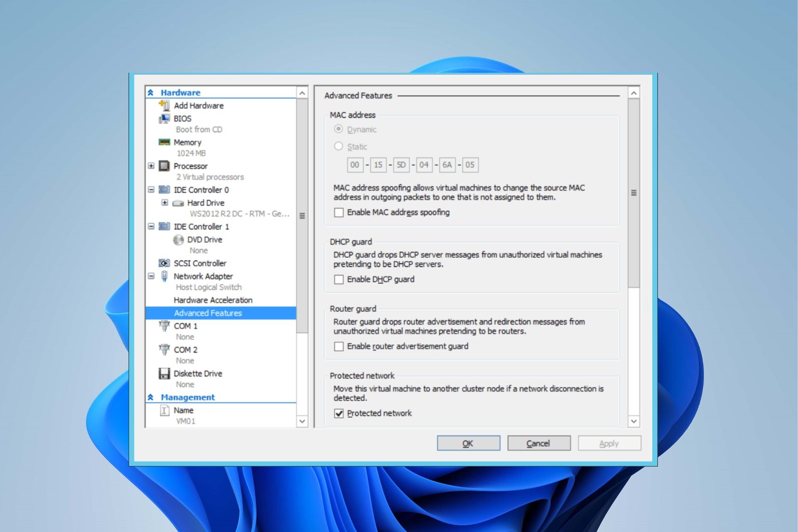
Task: Click the Processor icon
Action: 164,166
